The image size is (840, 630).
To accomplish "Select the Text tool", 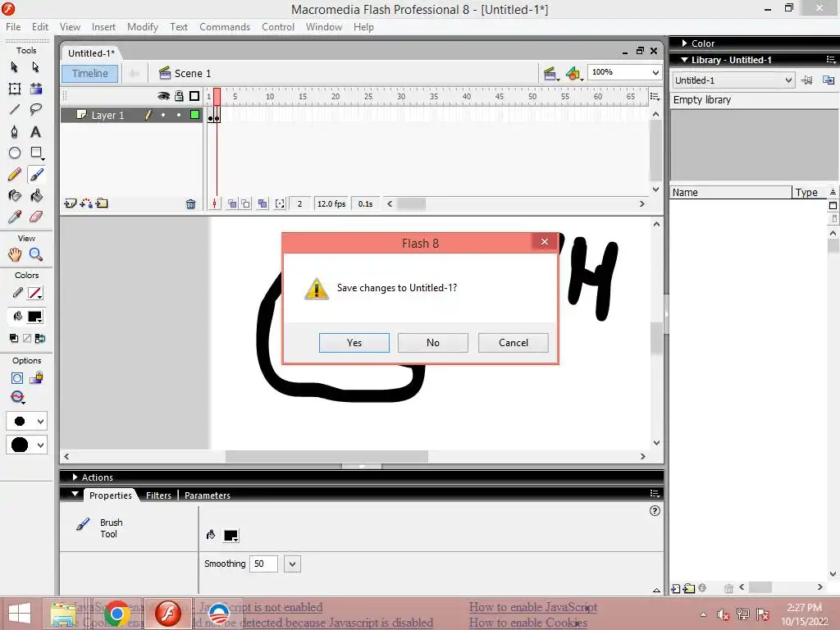I will tap(35, 132).
